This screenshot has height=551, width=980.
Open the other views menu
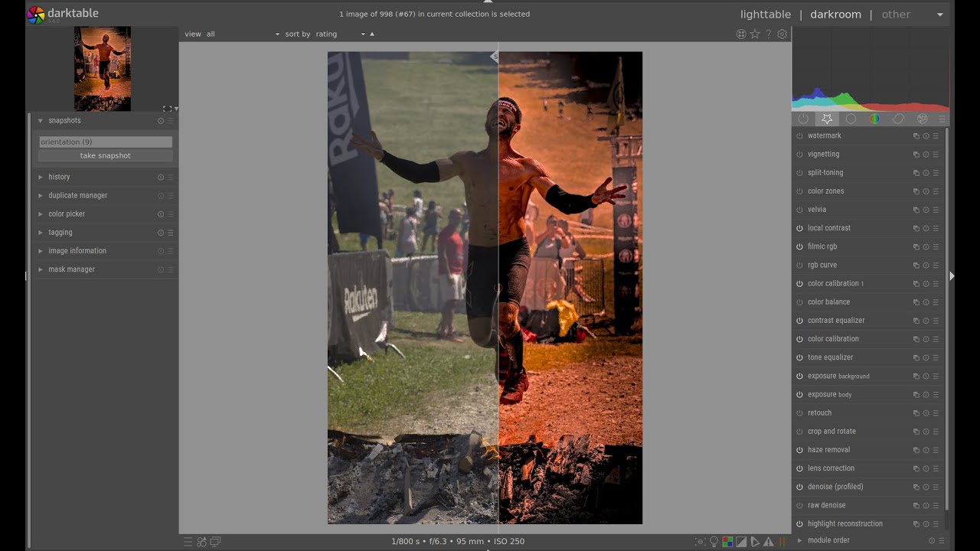896,15
